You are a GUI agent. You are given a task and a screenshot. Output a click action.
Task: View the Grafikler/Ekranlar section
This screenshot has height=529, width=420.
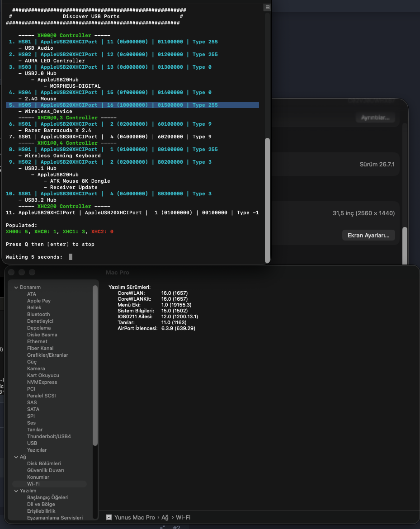(47, 355)
